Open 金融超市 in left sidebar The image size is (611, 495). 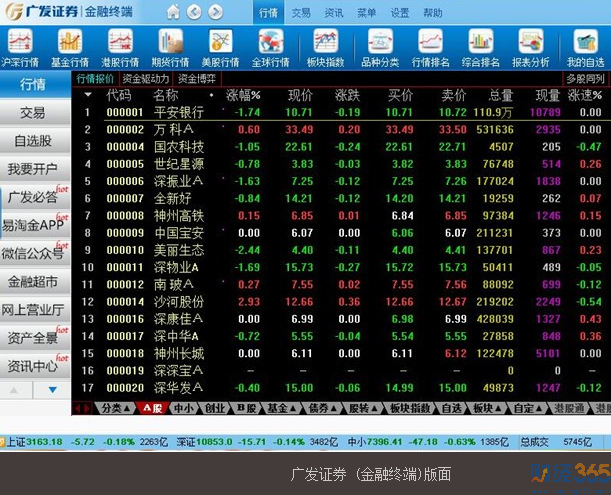pyautogui.click(x=35, y=281)
